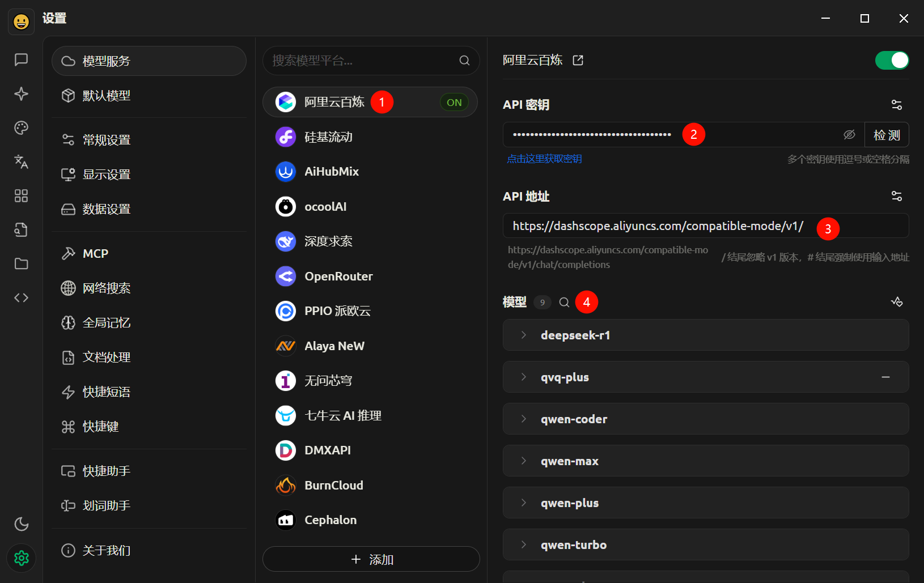Open the 关于我们 settings section
This screenshot has height=583, width=924.
[x=149, y=550]
